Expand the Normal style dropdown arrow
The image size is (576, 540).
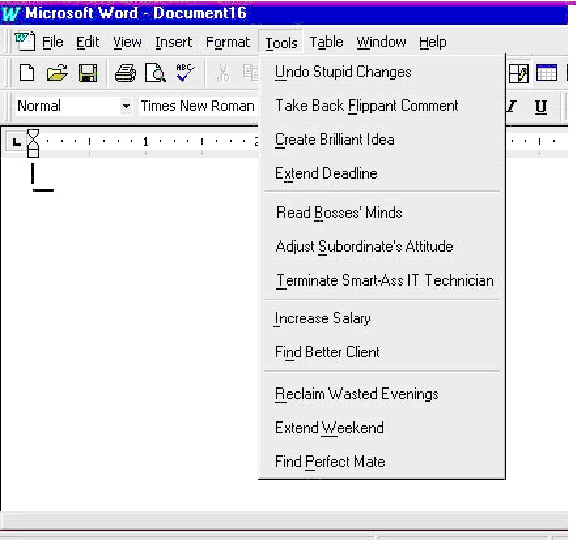point(126,106)
